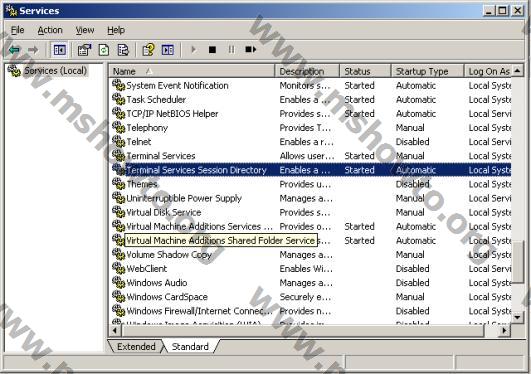
Task: Click Windows CardSpace description Securely e…
Action: pyautogui.click(x=305, y=297)
